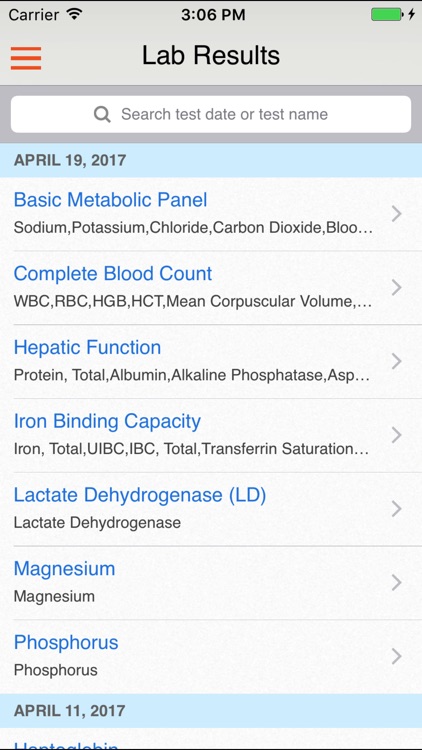This screenshot has width=422, height=750.
Task: Open Hepatic Function test
Action: coord(211,361)
